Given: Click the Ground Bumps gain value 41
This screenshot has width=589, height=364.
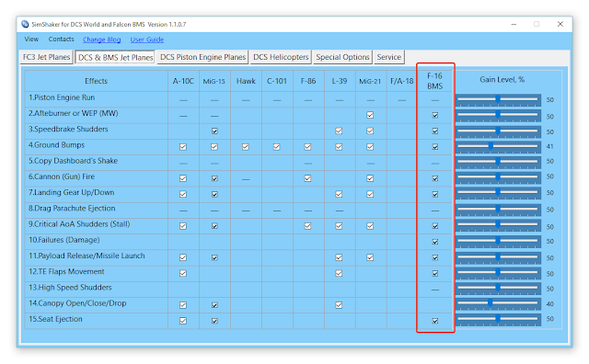Looking at the screenshot, I should click(x=550, y=146).
